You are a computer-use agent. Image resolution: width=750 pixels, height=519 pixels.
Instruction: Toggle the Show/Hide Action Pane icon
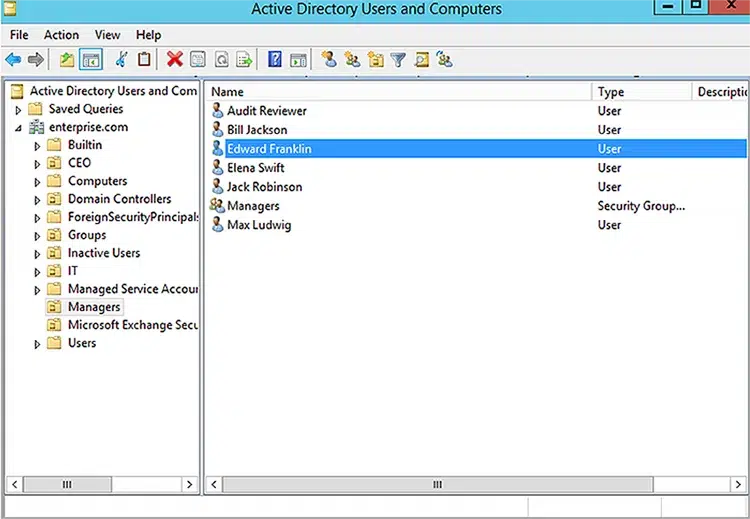click(x=298, y=60)
